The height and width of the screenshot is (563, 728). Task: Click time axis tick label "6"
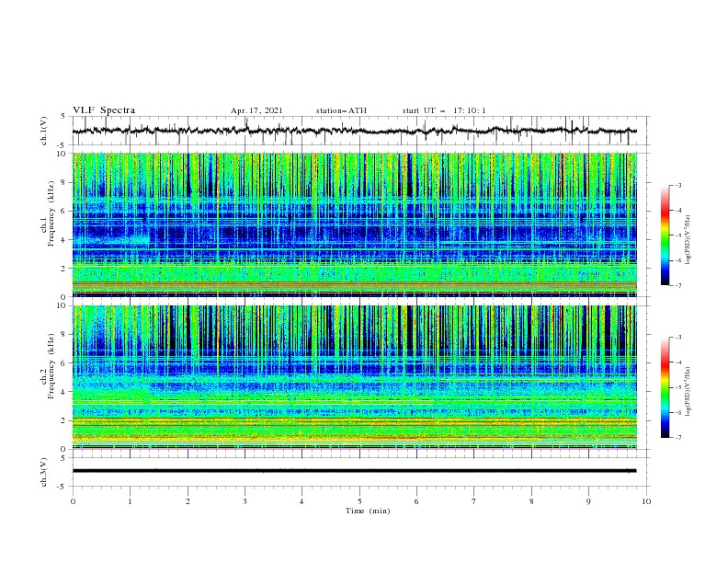416,501
